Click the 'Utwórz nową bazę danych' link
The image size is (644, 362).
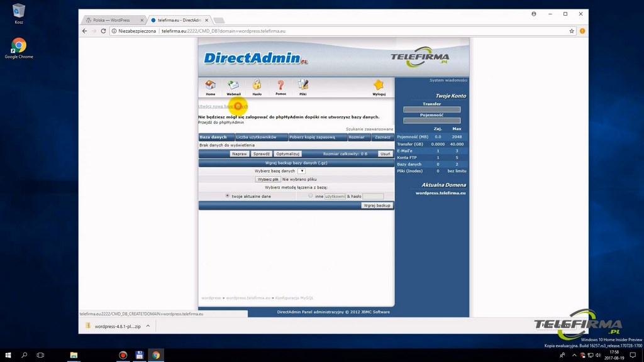[x=223, y=107]
